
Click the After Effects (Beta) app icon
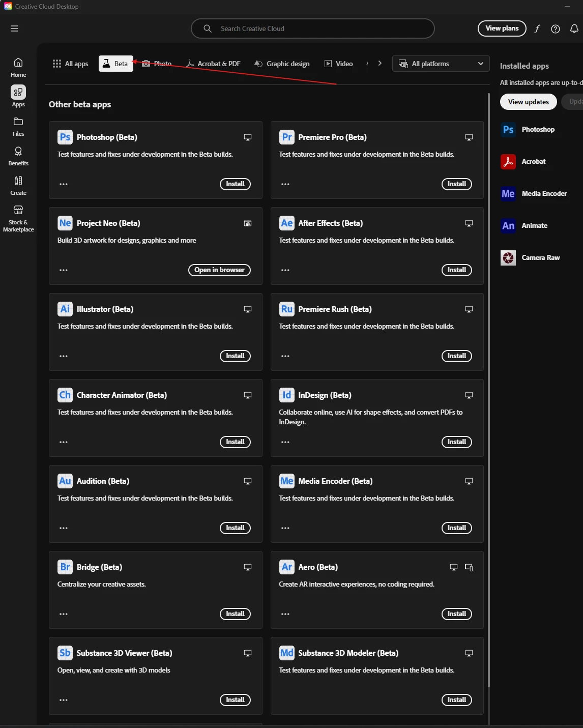coord(287,223)
